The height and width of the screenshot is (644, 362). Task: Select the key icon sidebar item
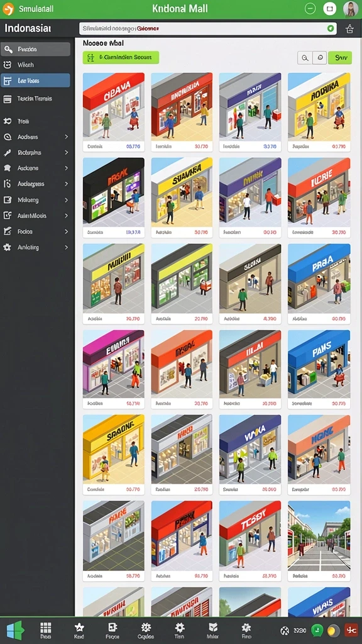tap(35, 49)
